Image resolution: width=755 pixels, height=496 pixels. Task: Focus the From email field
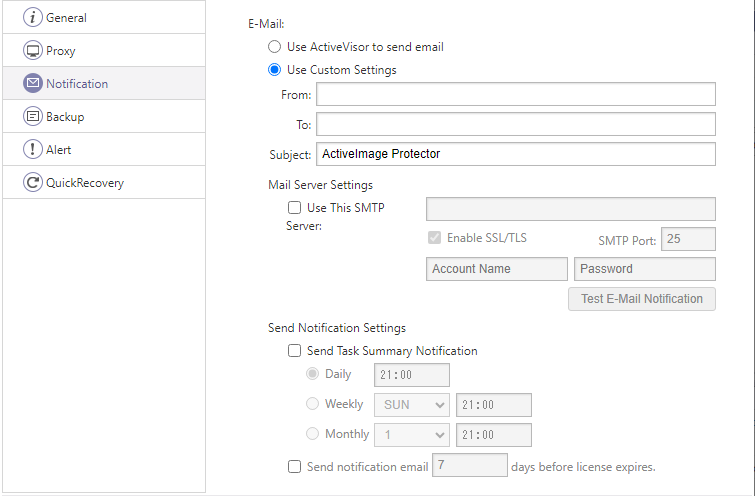click(x=516, y=94)
